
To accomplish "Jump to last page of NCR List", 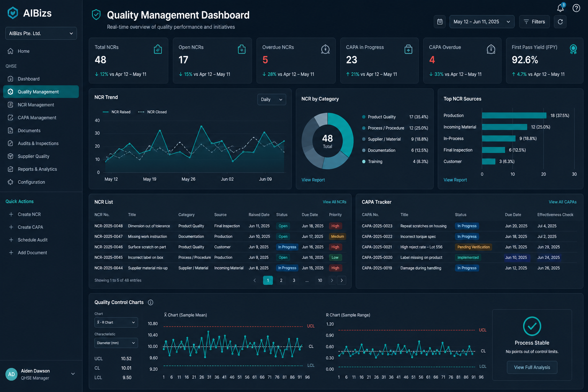I will 342,281.
